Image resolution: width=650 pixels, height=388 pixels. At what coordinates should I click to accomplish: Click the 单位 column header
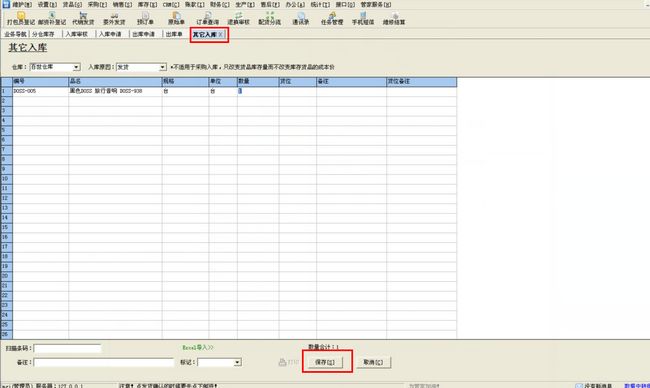point(223,82)
